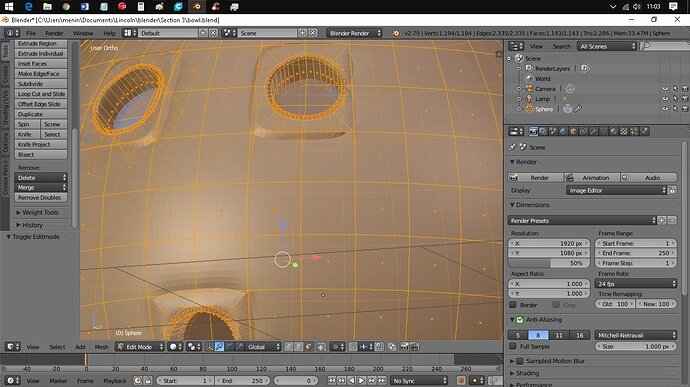Open the World properties tab icon
The image size is (690, 387).
(x=563, y=131)
